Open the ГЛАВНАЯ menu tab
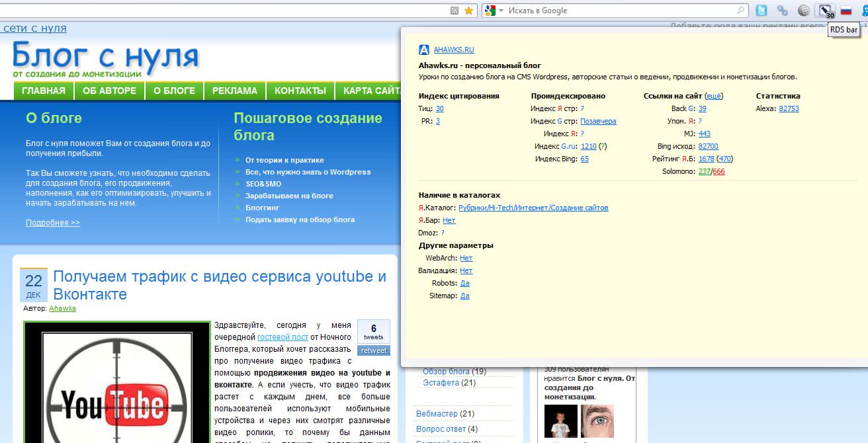This screenshot has height=443, width=868. (44, 91)
